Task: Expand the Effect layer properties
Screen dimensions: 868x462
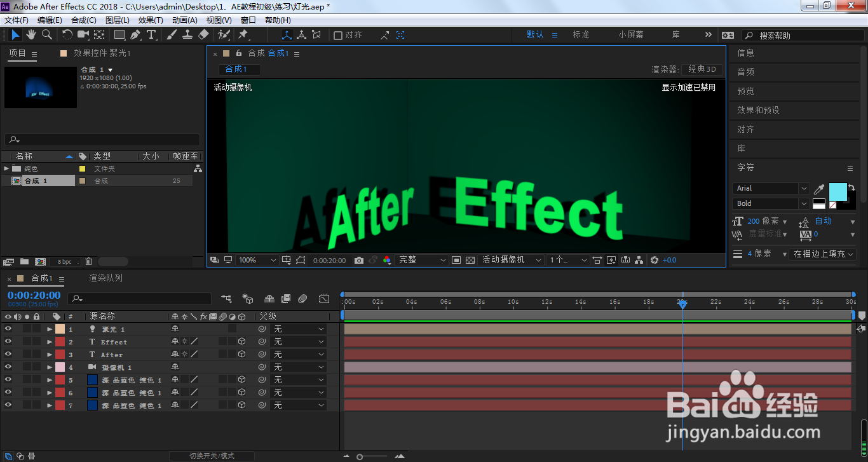Action: click(x=50, y=341)
